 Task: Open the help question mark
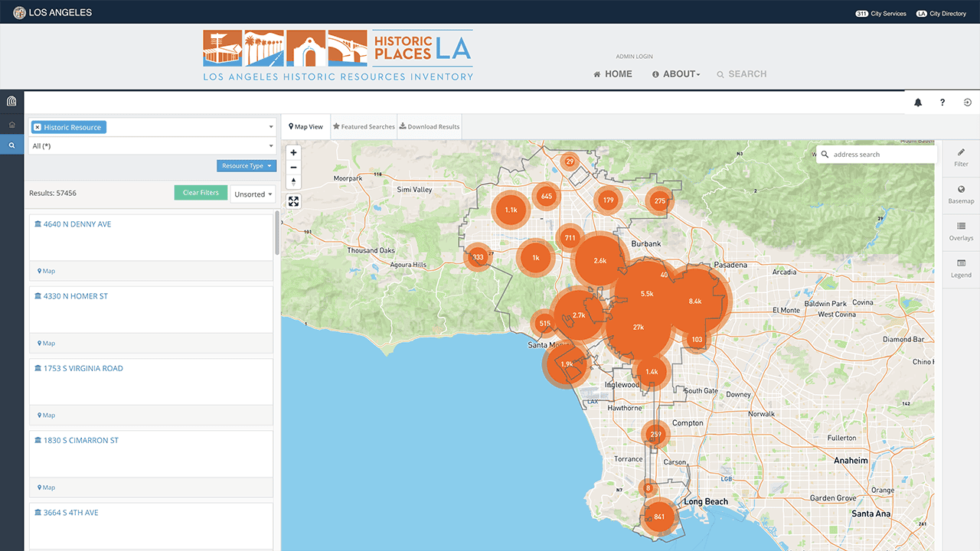tap(942, 103)
